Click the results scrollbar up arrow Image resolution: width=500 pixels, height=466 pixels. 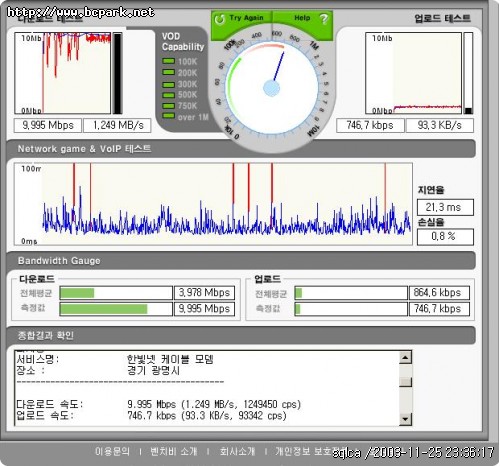(x=405, y=358)
